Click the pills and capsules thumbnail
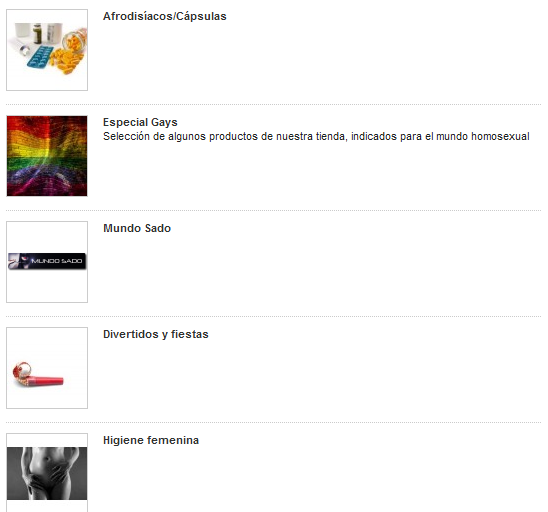 click(x=47, y=50)
